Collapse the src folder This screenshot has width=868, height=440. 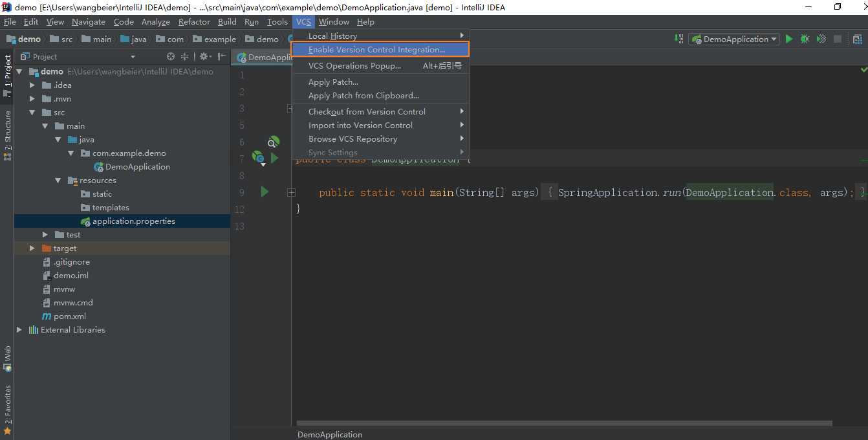32,113
